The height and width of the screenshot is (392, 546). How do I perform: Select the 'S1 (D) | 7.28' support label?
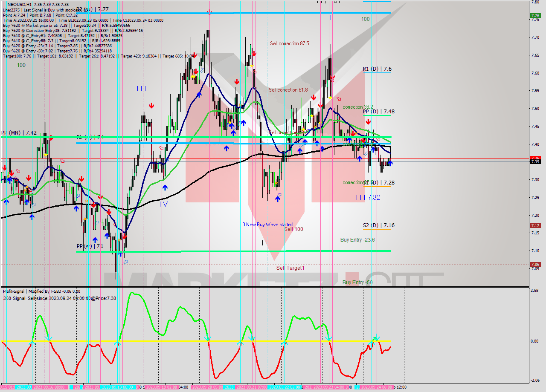pos(379,183)
